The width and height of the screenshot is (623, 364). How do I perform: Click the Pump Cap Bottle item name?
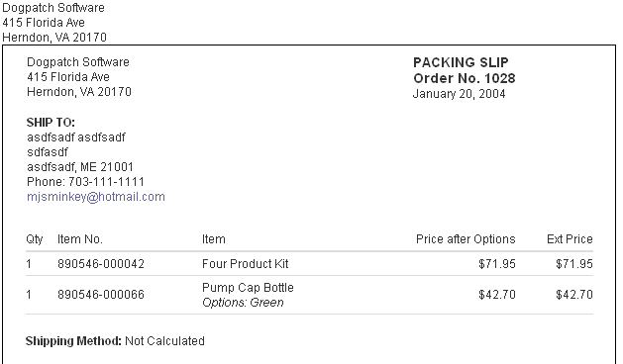pyautogui.click(x=248, y=288)
